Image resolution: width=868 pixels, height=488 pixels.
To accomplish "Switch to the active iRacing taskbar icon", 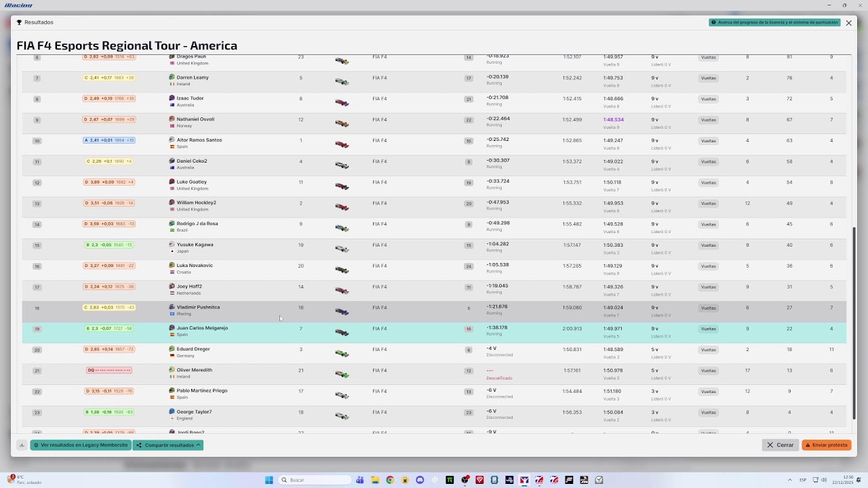I will 524,480.
